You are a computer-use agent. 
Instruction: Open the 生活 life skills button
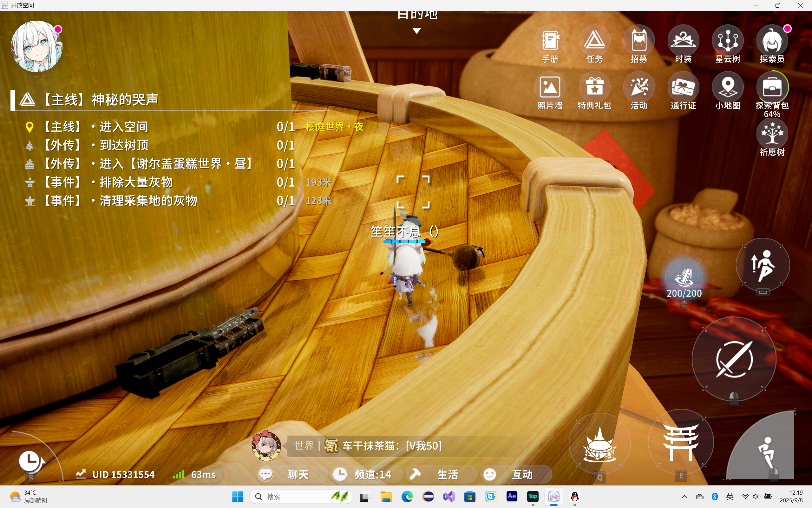click(442, 474)
